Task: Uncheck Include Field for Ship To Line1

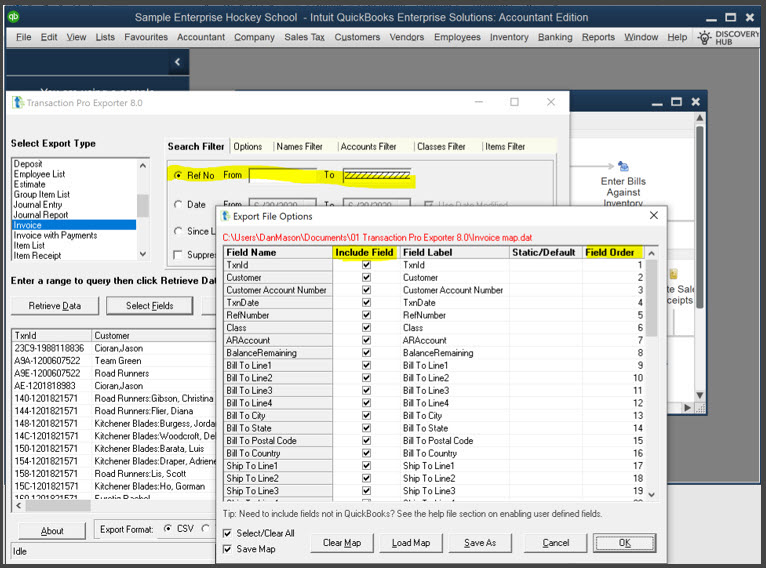Action: click(366, 466)
